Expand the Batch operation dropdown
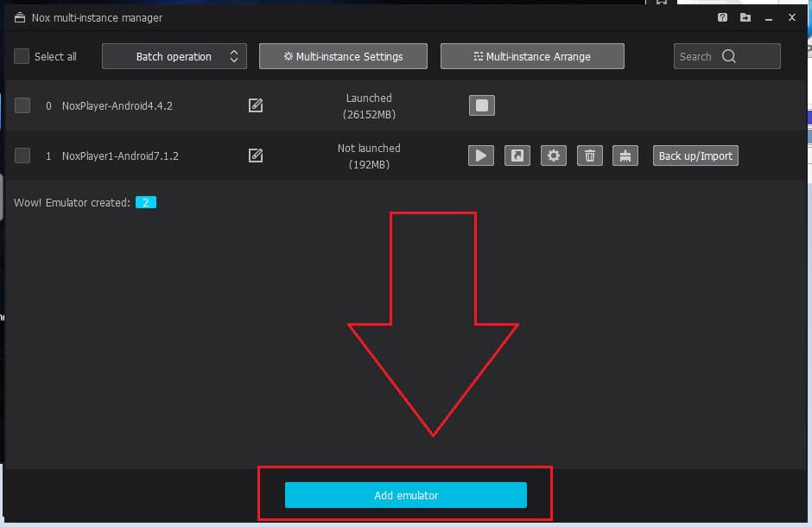Viewport: 812px width, 527px height. click(174, 56)
